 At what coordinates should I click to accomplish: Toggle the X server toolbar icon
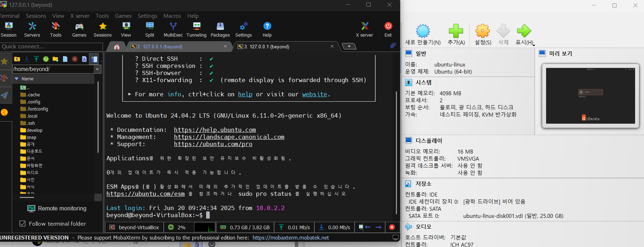pos(365,29)
